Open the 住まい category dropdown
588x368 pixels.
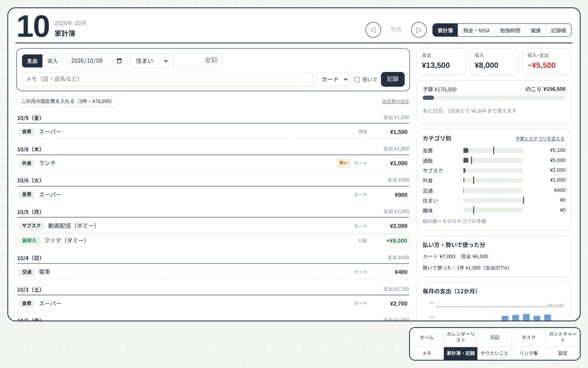[150, 61]
